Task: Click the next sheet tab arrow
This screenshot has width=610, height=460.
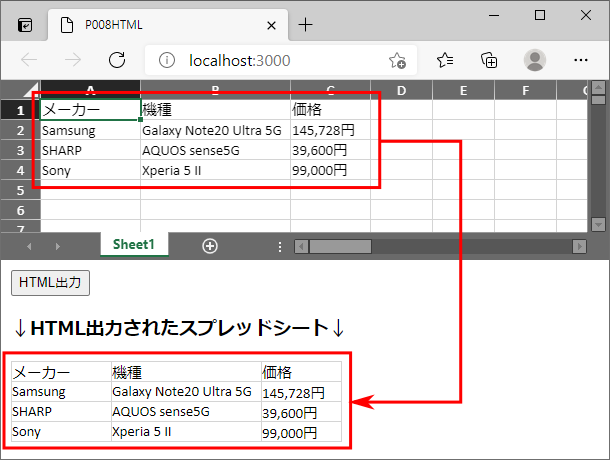Action: 58,246
